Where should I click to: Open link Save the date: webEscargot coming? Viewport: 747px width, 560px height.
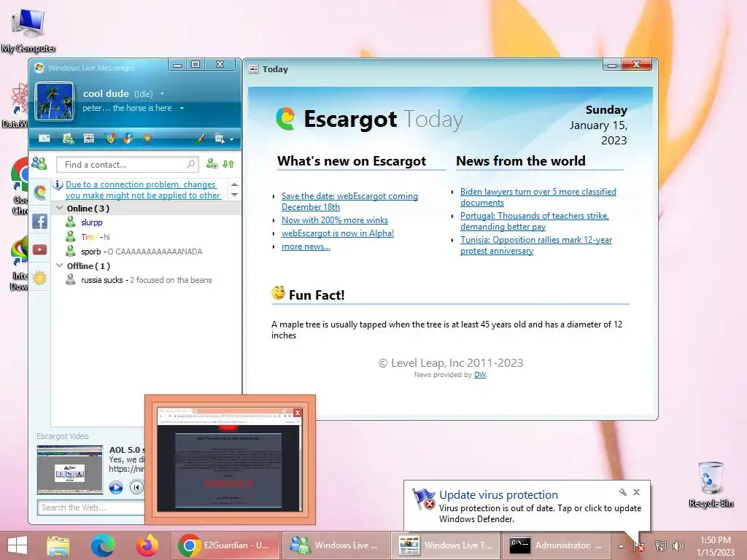coord(349,201)
